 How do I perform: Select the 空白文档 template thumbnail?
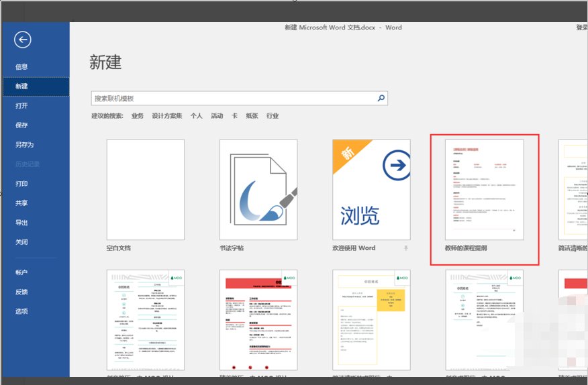146,190
